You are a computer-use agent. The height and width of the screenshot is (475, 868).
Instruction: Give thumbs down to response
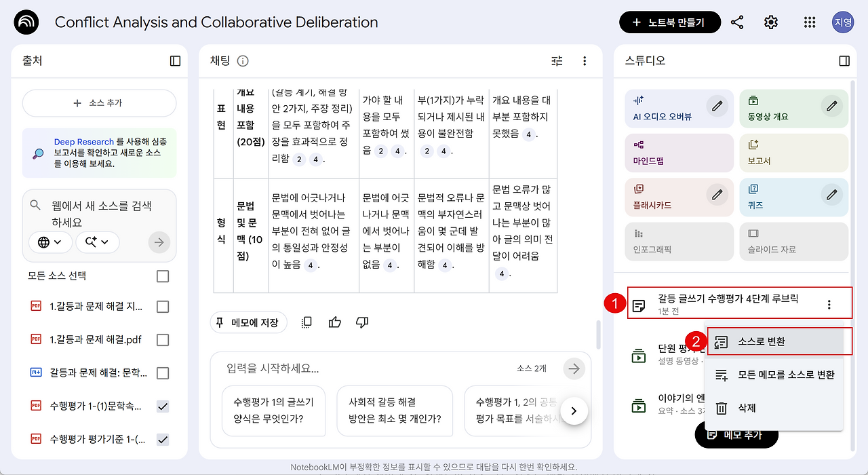tap(362, 322)
